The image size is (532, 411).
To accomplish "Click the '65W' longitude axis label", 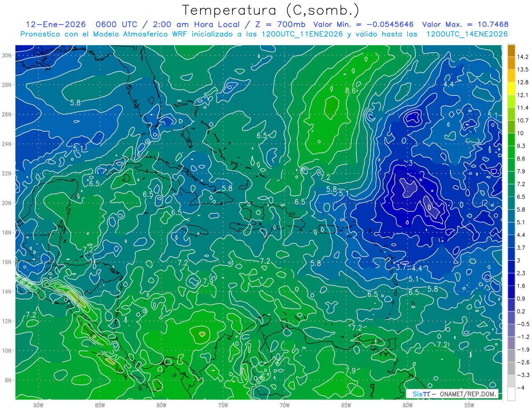I will [x=346, y=406].
